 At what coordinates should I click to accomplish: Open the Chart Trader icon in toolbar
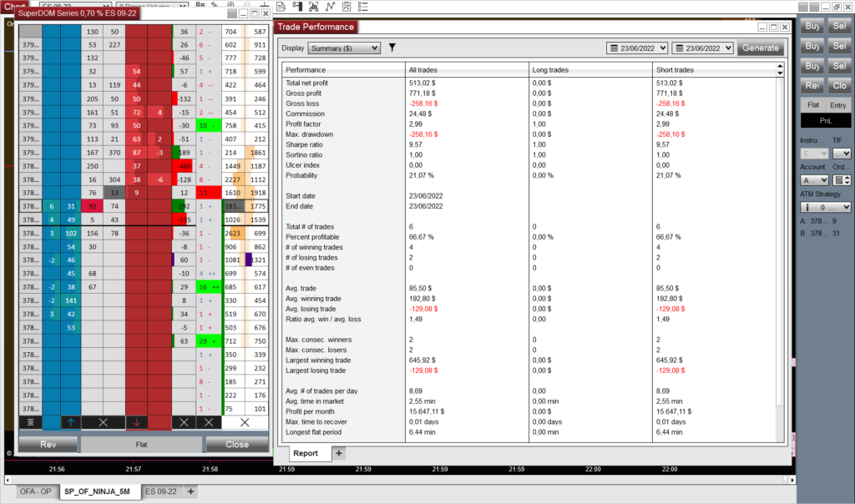[x=298, y=7]
